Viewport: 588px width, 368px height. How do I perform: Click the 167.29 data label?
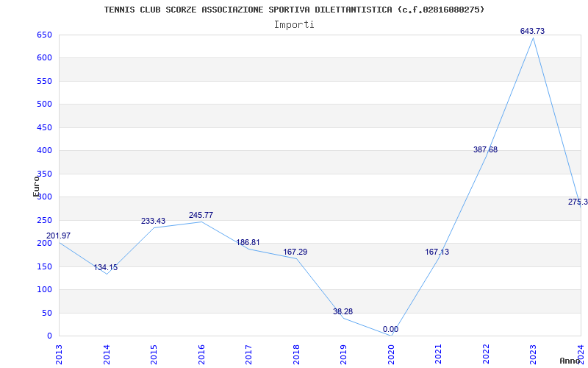[x=295, y=252]
